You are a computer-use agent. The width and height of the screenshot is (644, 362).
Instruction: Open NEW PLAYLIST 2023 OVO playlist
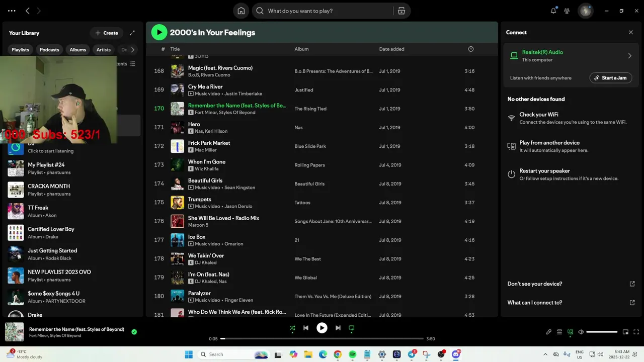click(73, 276)
